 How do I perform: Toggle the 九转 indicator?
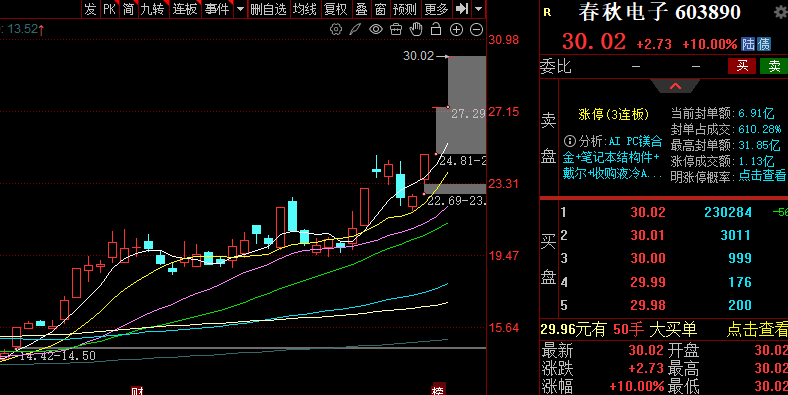pos(152,9)
